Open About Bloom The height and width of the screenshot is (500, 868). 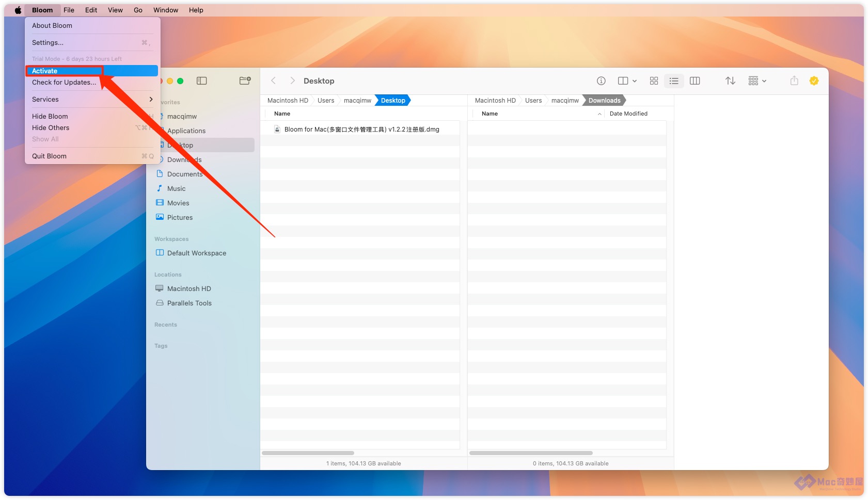click(x=92, y=25)
